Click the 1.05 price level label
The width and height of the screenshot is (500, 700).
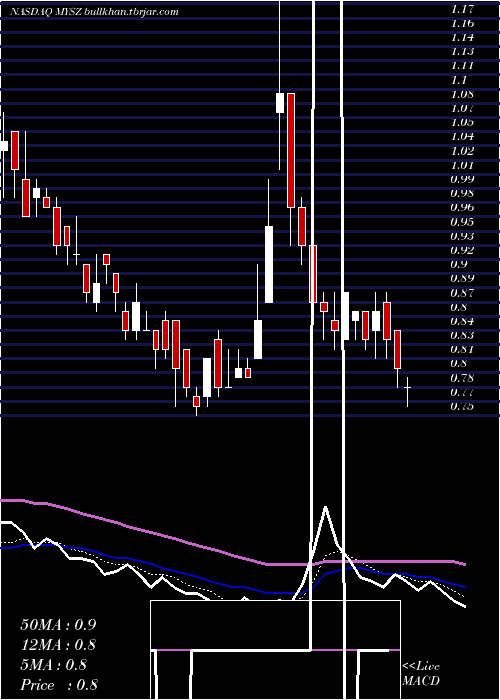tap(462, 122)
